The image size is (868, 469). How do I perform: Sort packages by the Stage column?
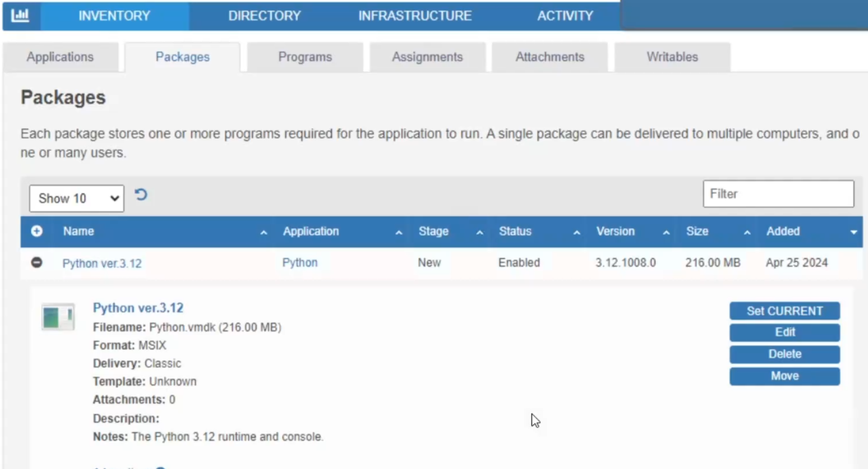coord(479,232)
